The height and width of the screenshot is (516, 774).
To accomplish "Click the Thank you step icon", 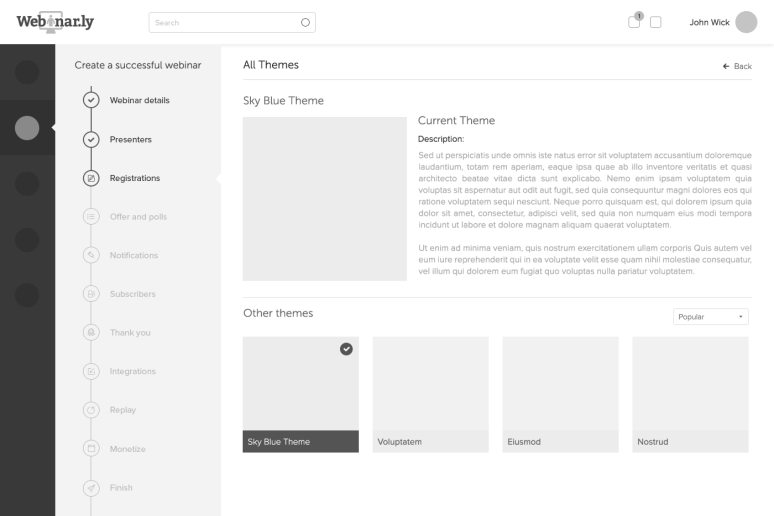I will click(91, 332).
